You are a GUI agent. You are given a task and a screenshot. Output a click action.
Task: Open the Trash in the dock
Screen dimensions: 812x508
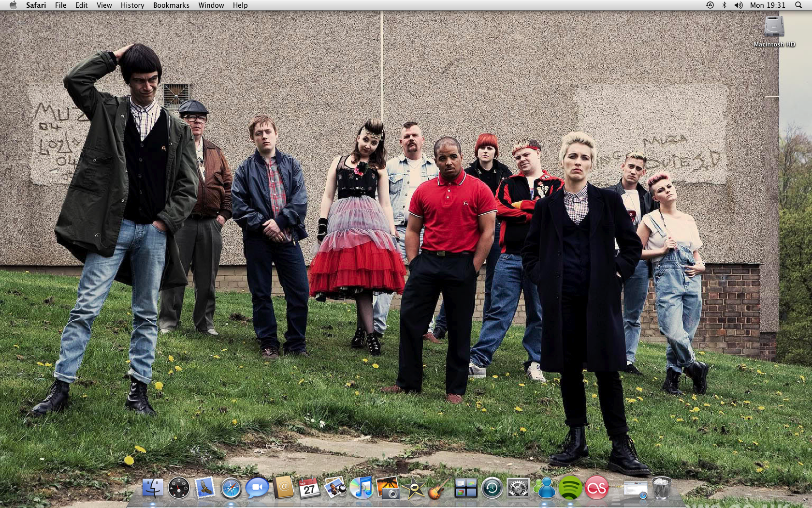point(661,488)
